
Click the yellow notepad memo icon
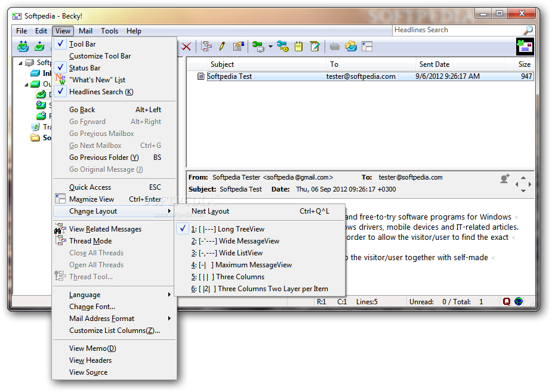click(298, 46)
